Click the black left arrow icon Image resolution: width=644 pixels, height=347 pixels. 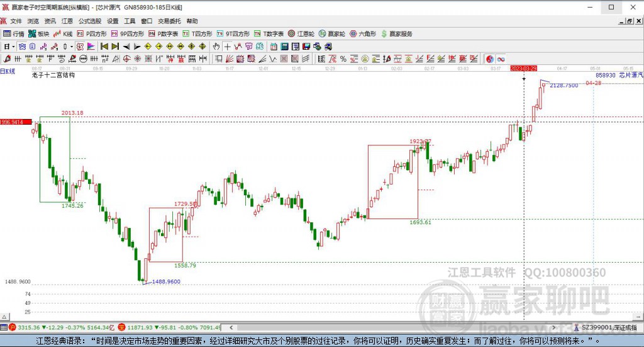click(126, 47)
